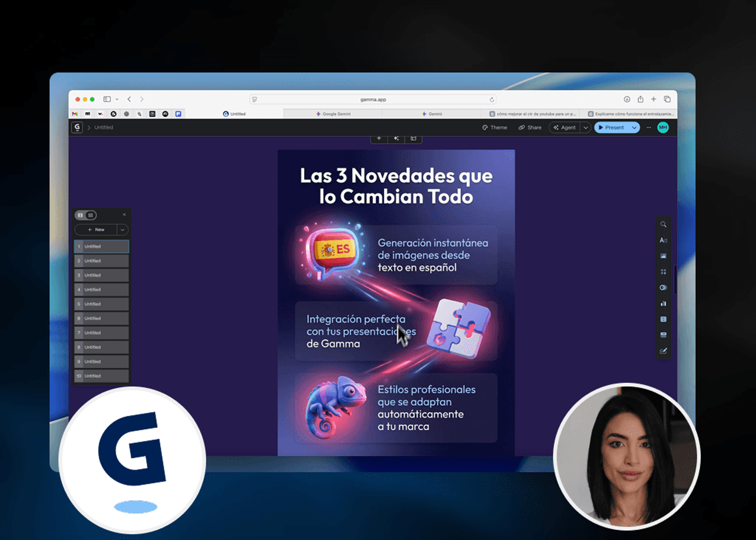Reload the gamma.app page
The height and width of the screenshot is (540, 756).
pos(492,99)
